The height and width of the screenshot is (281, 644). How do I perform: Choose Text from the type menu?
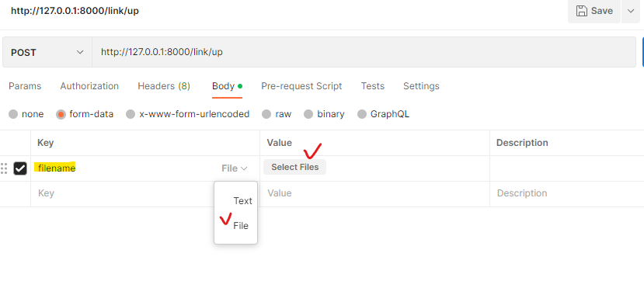242,201
